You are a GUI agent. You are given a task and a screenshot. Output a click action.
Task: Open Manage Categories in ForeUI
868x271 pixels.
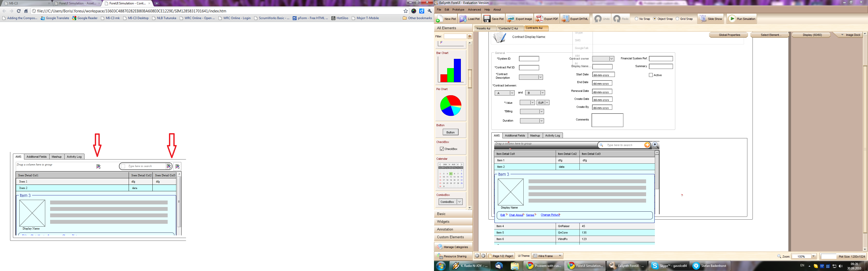(453, 247)
